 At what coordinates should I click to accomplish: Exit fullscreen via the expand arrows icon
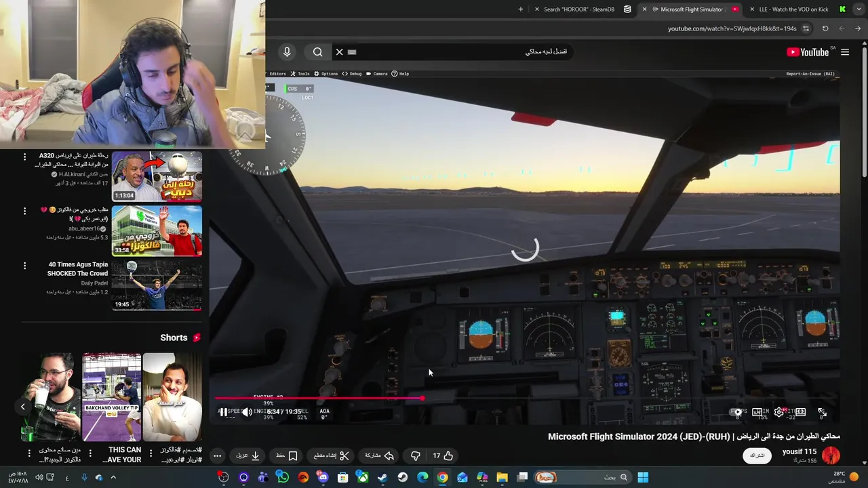822,412
